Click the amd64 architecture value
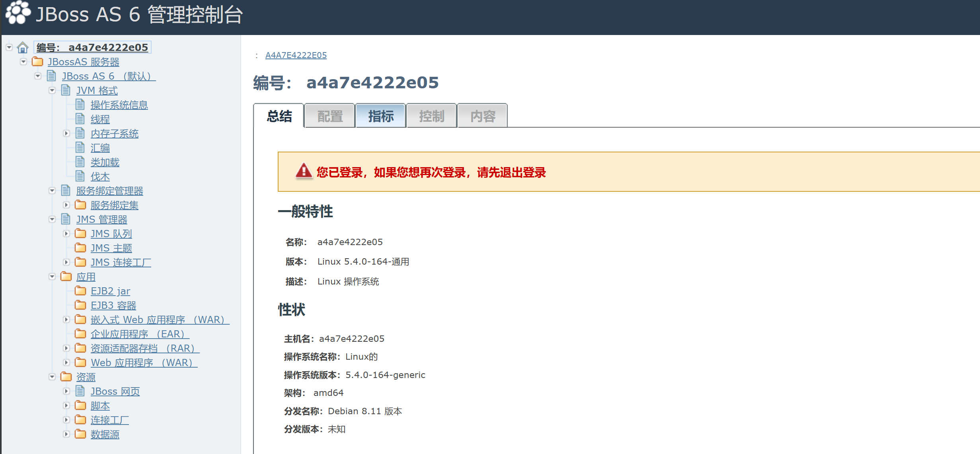 tap(329, 393)
